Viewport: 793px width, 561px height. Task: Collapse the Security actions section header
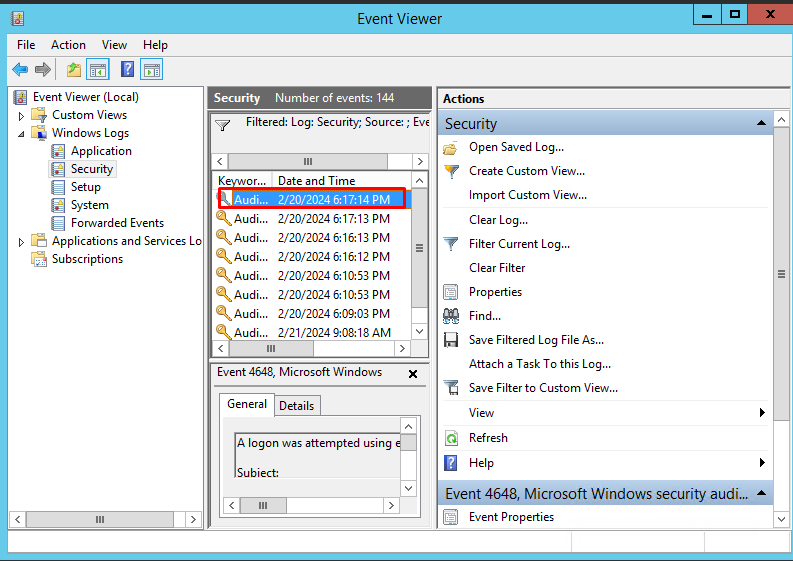pos(761,123)
